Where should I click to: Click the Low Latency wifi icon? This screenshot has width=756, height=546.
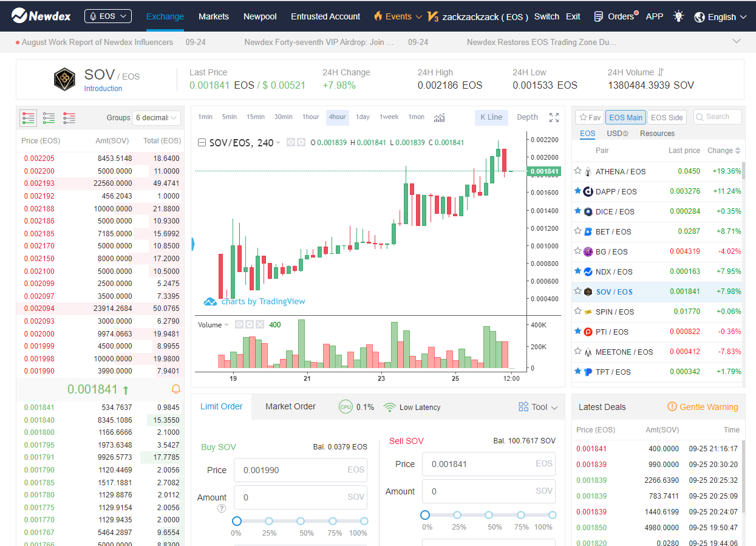390,407
